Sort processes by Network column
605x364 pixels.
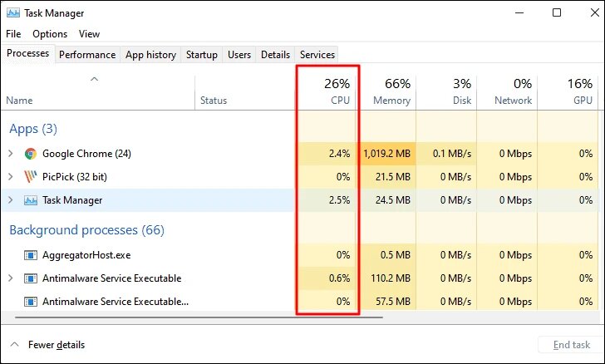(x=508, y=92)
